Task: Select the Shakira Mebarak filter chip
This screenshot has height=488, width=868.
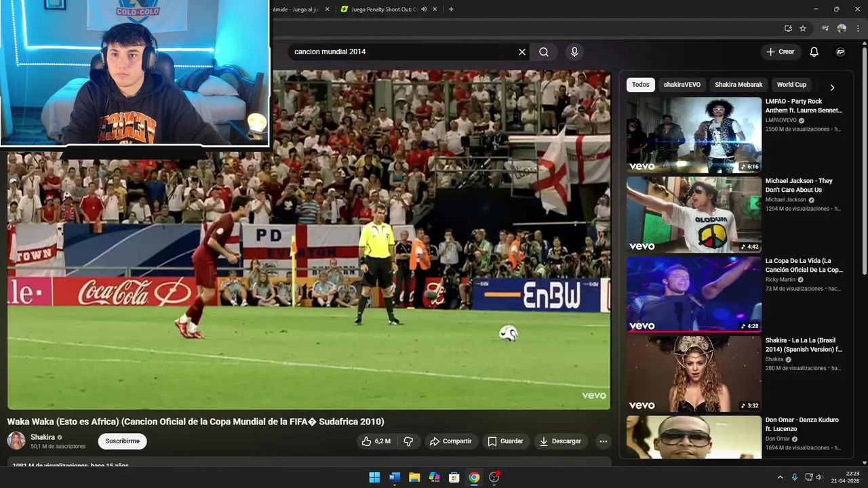Action: coord(738,85)
